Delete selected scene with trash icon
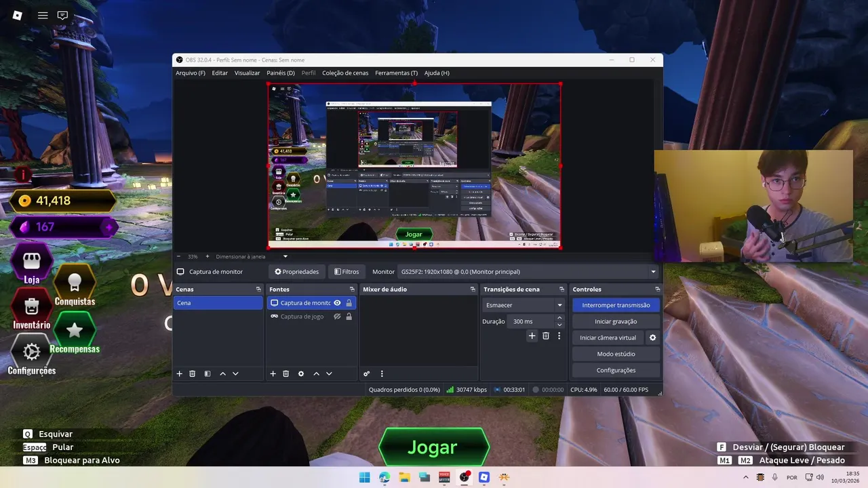The width and height of the screenshot is (868, 488). 193,373
